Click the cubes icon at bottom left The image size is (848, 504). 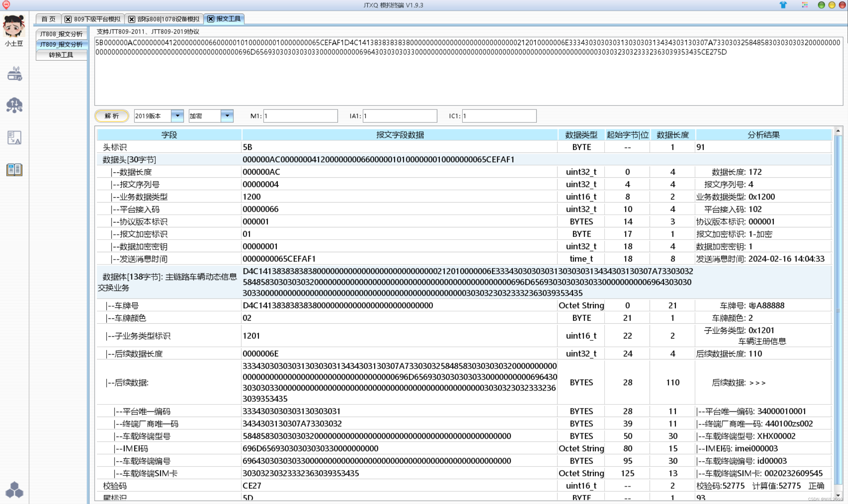click(14, 489)
